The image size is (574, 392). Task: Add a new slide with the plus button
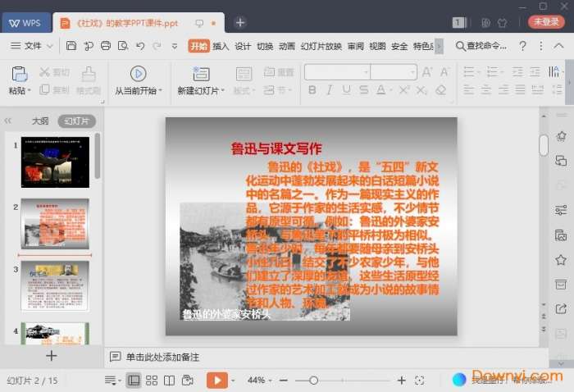[51, 356]
